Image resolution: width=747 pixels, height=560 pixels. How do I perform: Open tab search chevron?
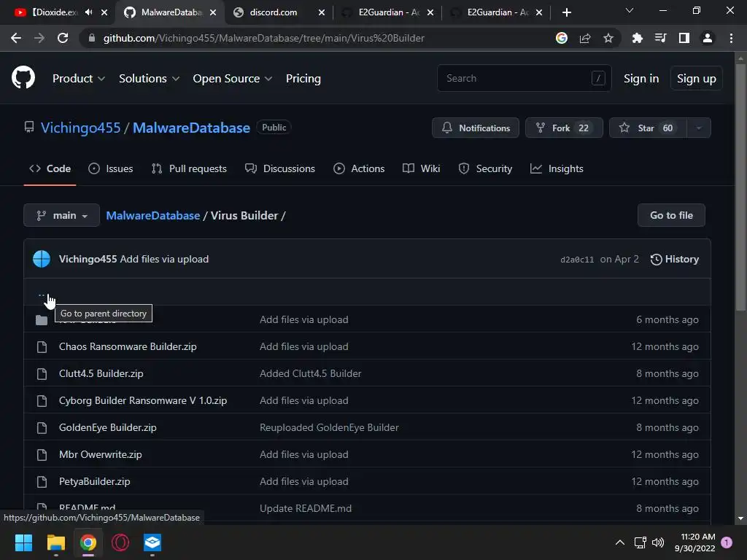click(630, 10)
